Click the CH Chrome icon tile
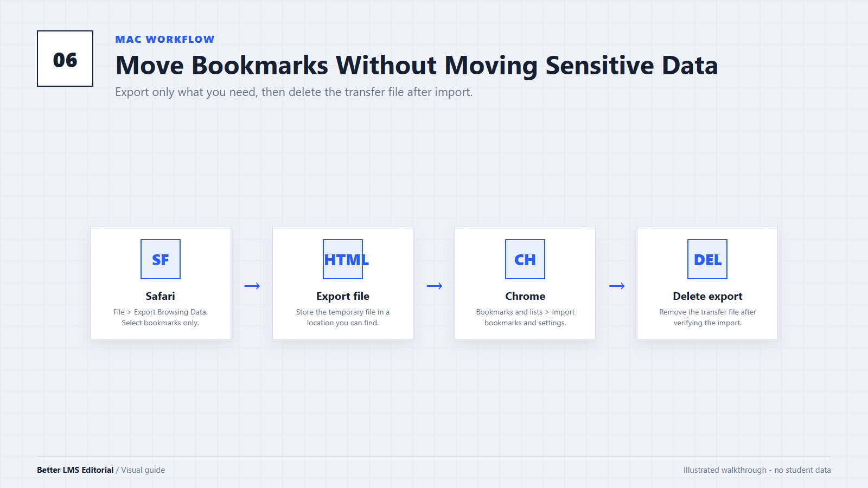 pyautogui.click(x=525, y=259)
